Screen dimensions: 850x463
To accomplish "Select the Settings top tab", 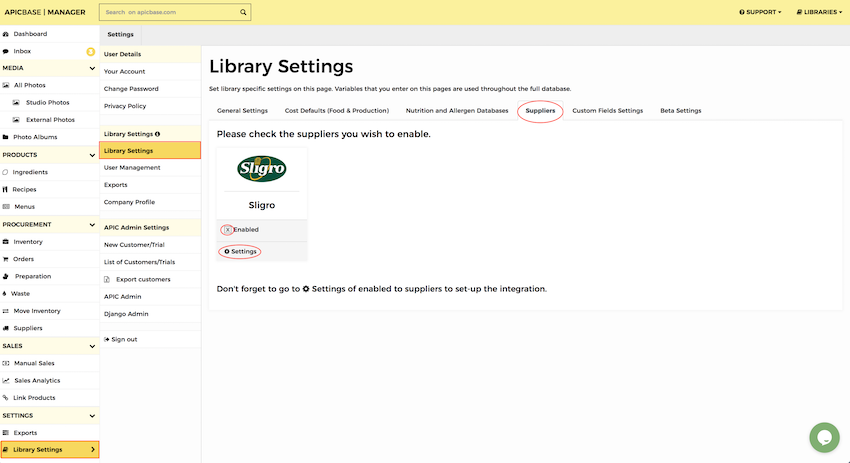I will coord(120,34).
